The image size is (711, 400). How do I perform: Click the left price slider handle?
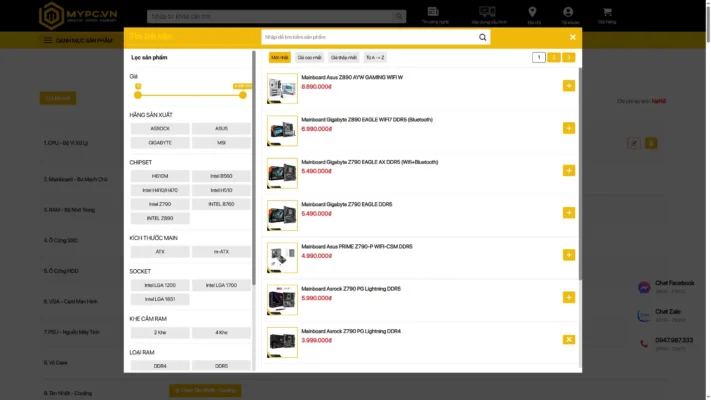(138, 95)
